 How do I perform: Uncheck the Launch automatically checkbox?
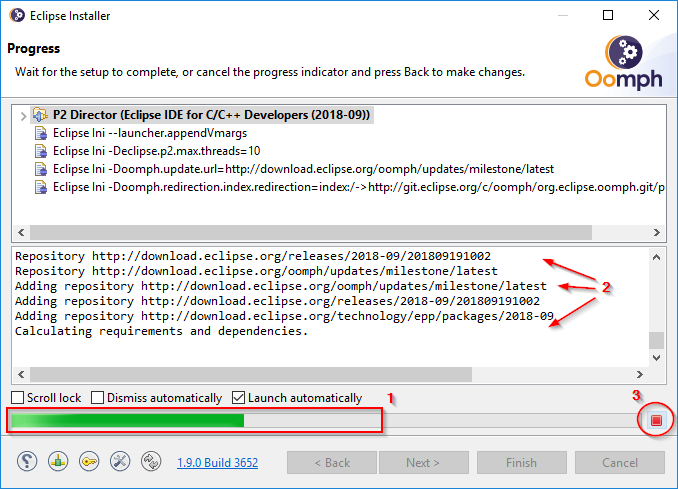click(x=238, y=398)
